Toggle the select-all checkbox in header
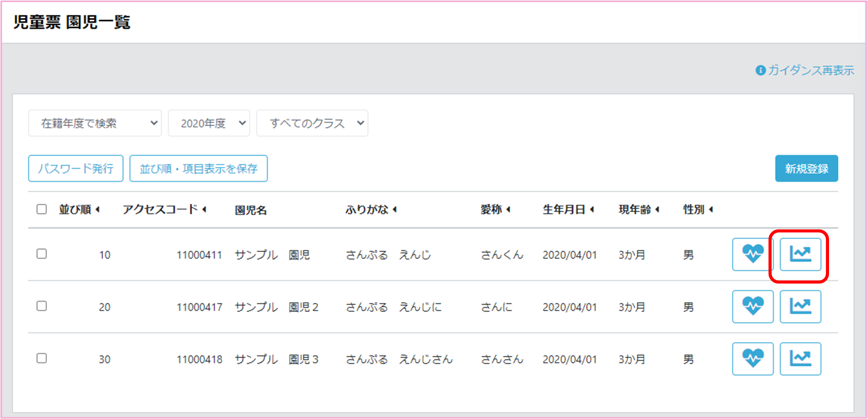This screenshot has height=419, width=868. [x=42, y=209]
